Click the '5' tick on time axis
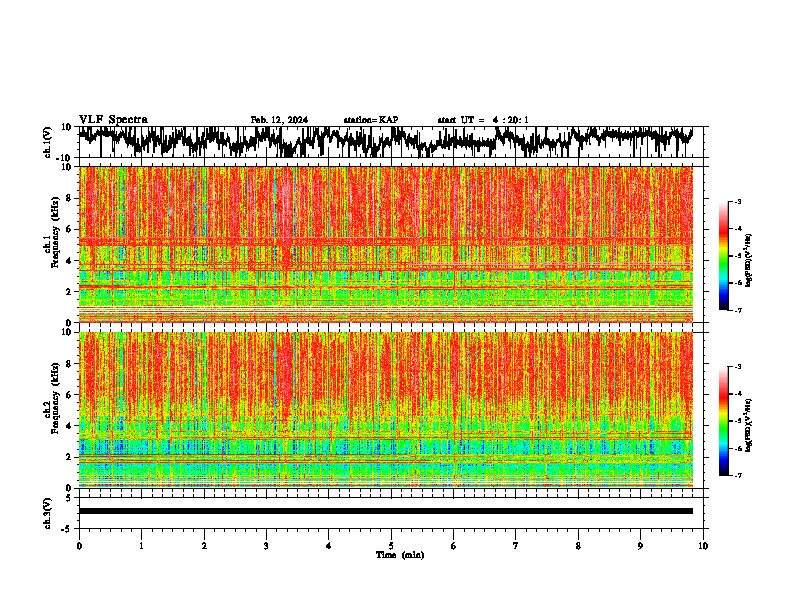 click(x=391, y=546)
